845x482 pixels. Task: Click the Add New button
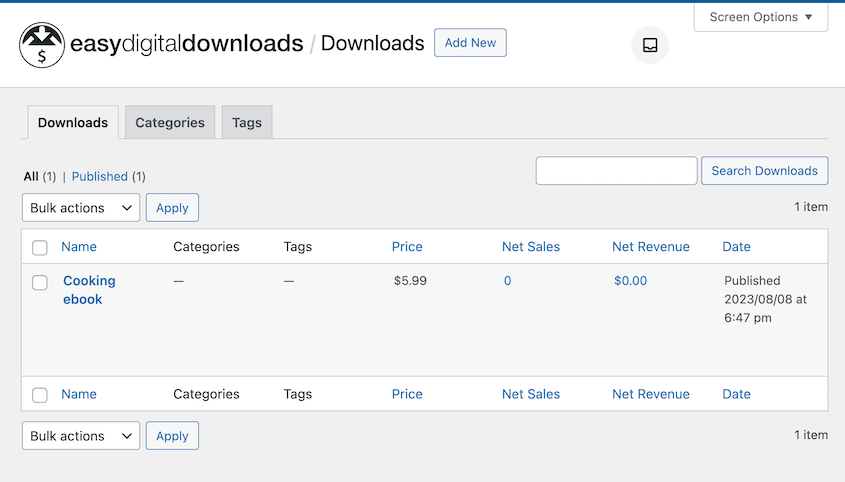(470, 43)
